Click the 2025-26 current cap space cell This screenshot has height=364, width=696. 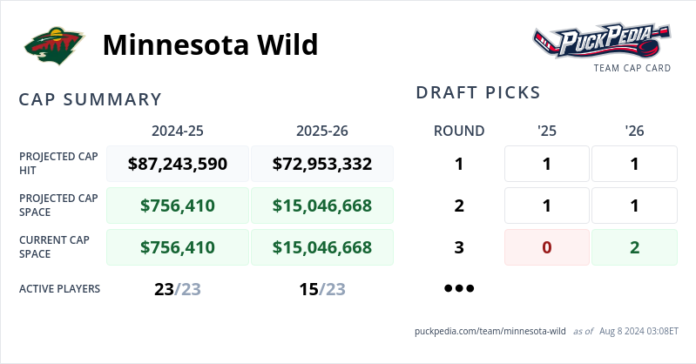click(322, 247)
